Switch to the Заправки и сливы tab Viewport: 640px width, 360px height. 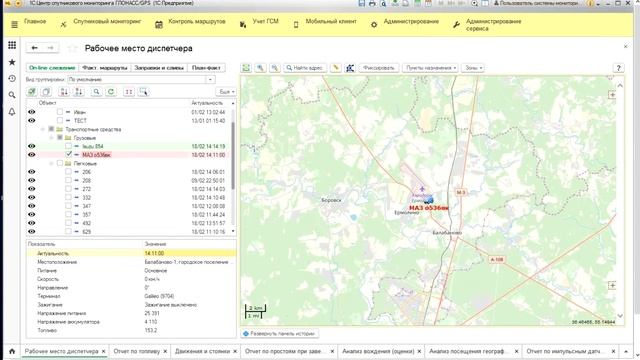click(159, 68)
